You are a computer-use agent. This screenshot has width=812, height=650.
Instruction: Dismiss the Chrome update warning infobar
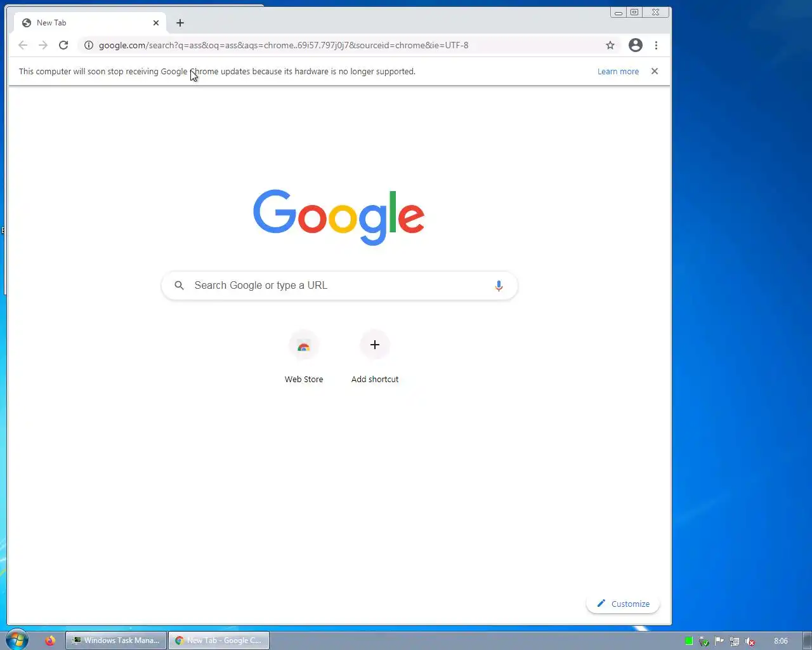[655, 71]
